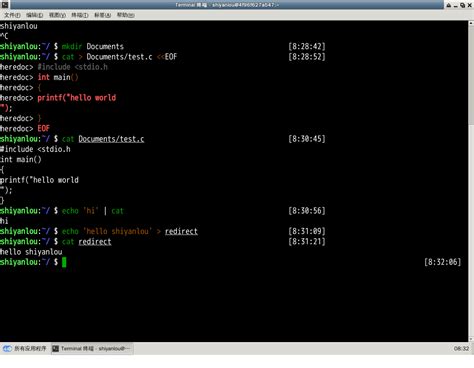Maximize the Terminal window
Viewport: 474px width, 368px height.
point(462,5)
